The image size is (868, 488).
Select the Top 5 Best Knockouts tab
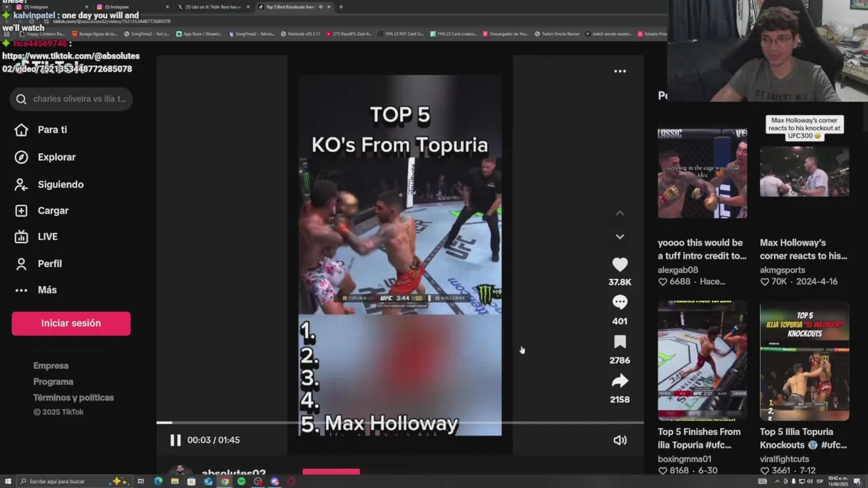tap(293, 7)
